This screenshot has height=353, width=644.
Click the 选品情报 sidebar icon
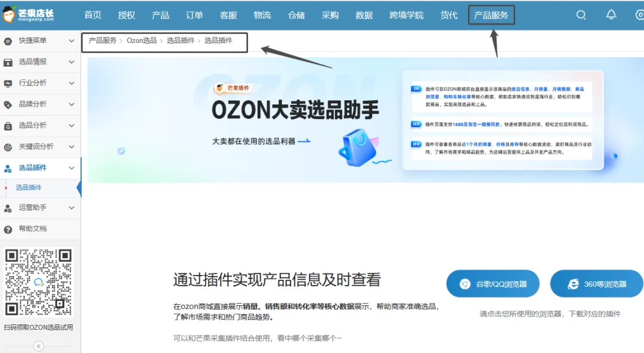[8, 63]
